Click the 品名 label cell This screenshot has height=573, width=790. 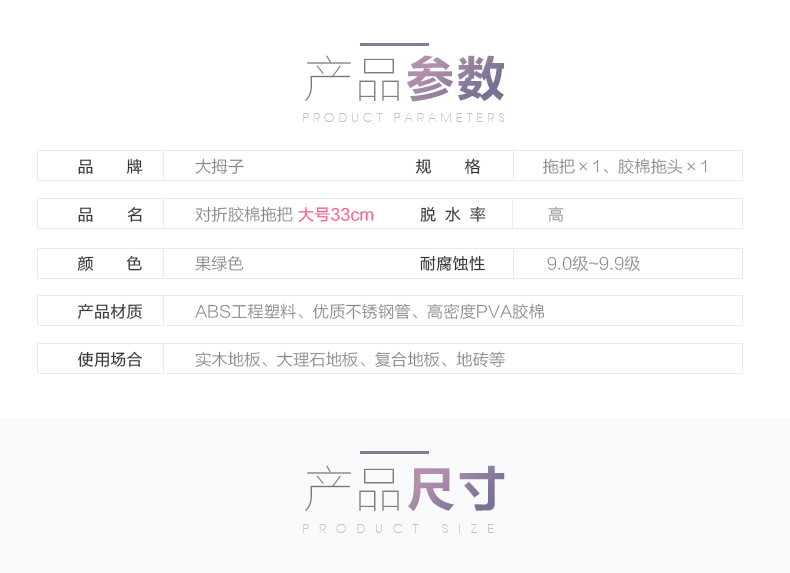[100, 214]
